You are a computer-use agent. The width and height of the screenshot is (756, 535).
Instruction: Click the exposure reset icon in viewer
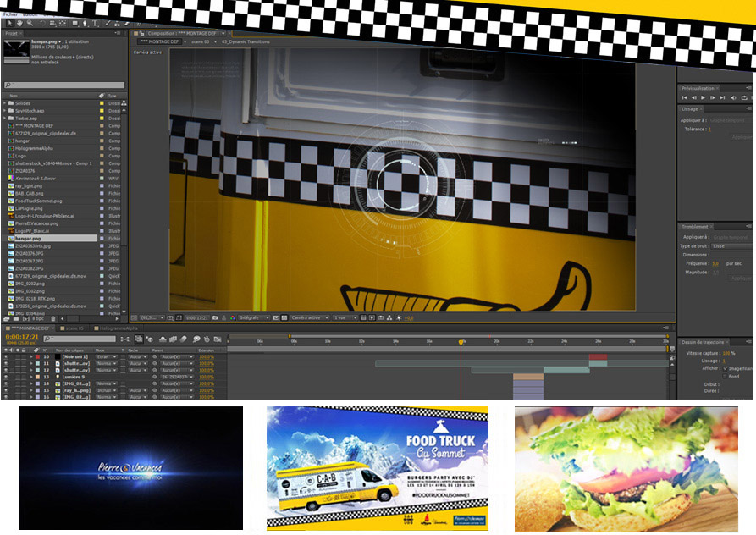(399, 317)
